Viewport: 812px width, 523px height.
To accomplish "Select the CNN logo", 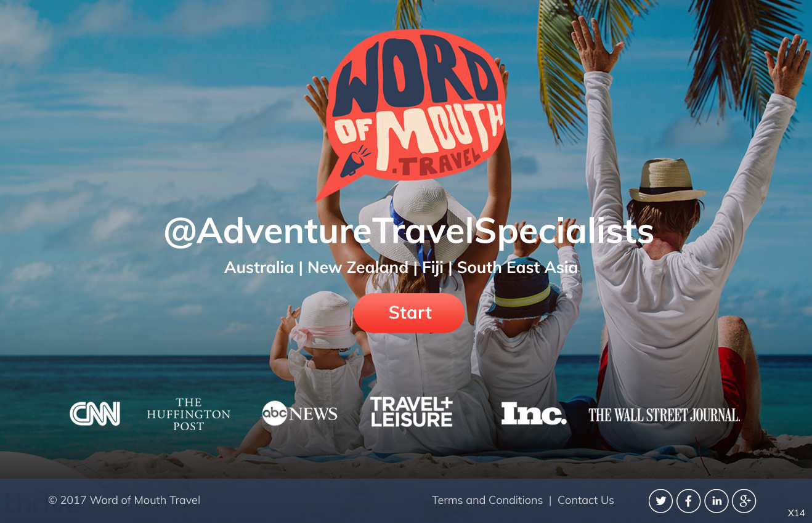I will 95,414.
